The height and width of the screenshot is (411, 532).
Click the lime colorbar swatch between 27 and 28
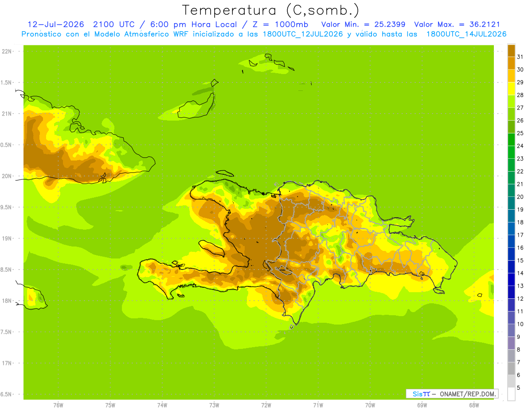click(511, 101)
